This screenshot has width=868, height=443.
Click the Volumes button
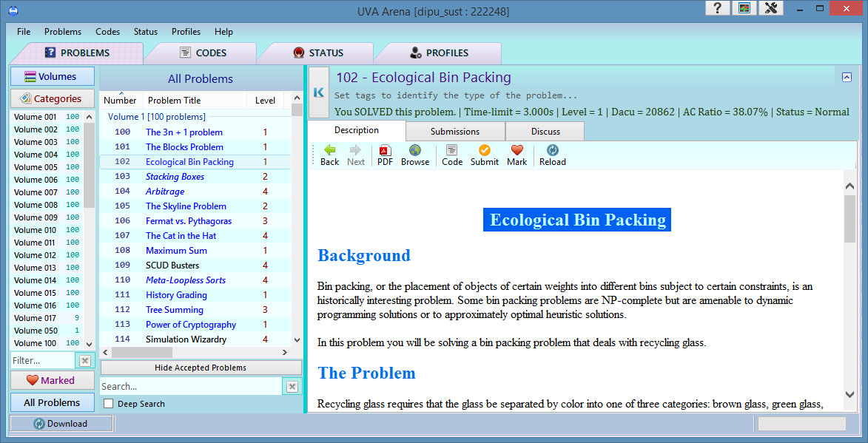pos(53,76)
